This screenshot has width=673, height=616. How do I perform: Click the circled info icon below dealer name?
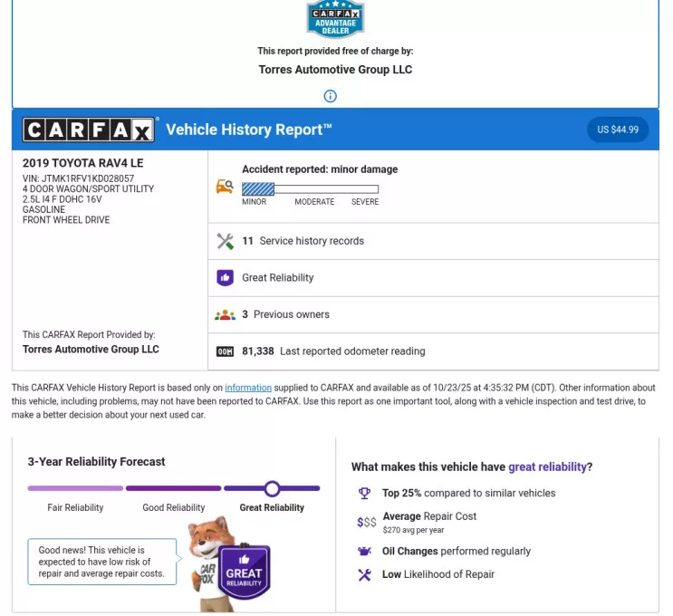point(331,96)
